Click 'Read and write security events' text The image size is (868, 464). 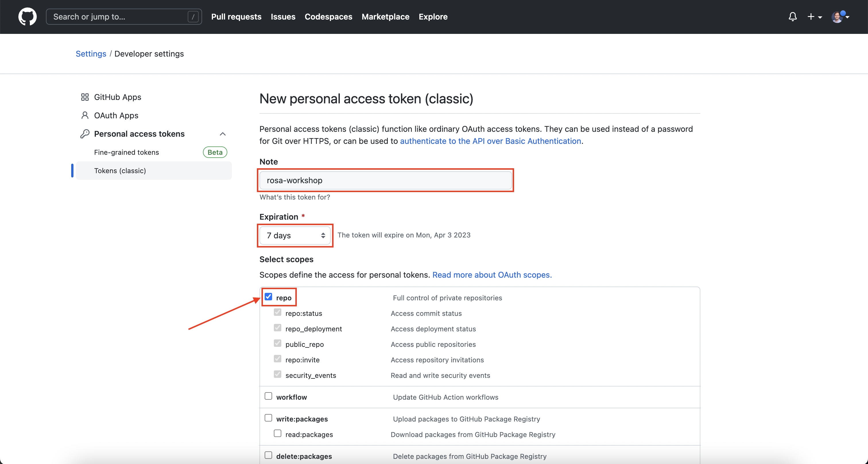(x=440, y=375)
